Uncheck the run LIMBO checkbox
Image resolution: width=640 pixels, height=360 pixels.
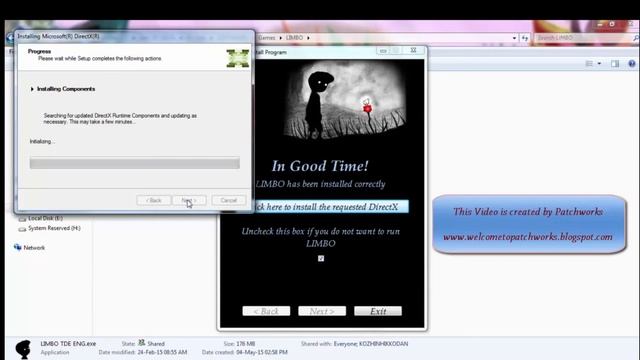(321, 258)
